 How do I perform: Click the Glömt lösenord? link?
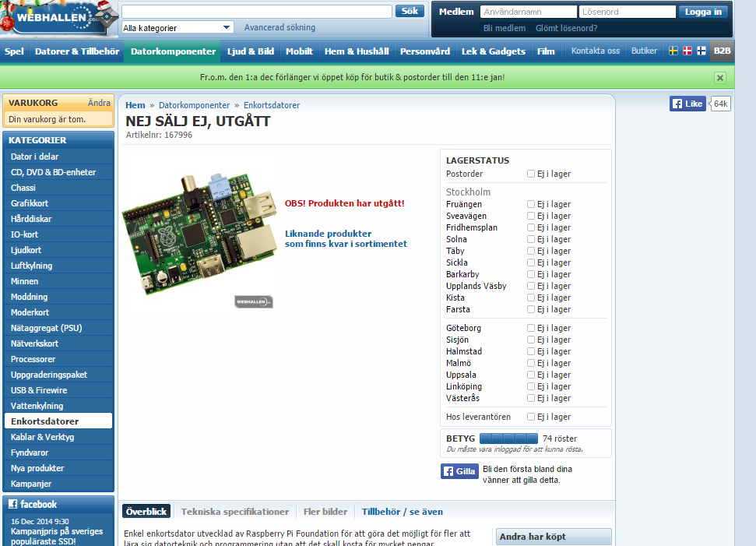click(x=566, y=28)
